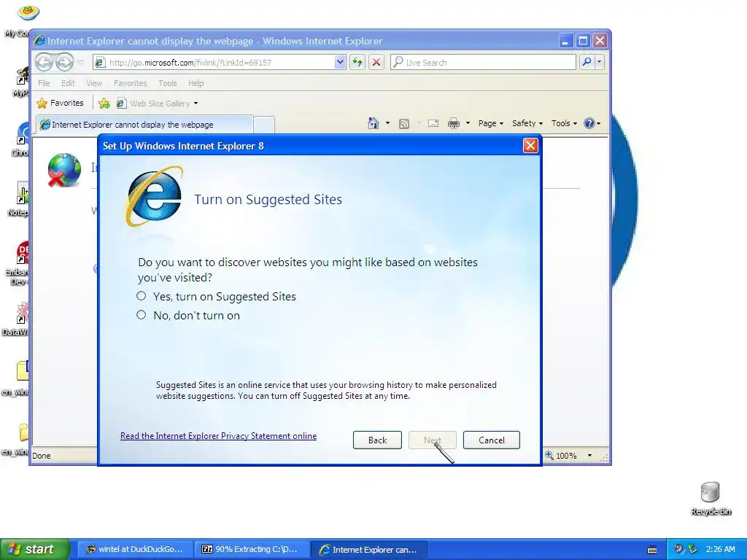Image resolution: width=747 pixels, height=560 pixels.
Task: Open the Favorites menu in menu bar
Action: (130, 83)
